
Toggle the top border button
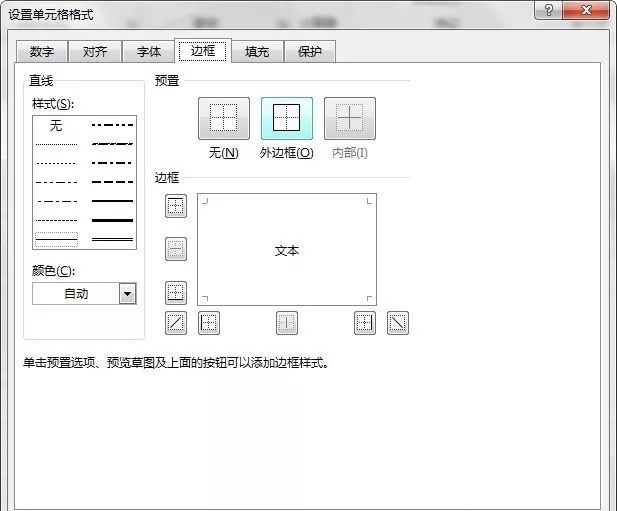coord(176,206)
